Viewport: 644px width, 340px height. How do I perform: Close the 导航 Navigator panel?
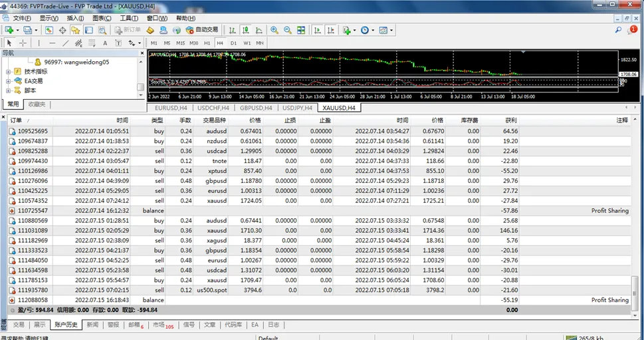[x=142, y=53]
